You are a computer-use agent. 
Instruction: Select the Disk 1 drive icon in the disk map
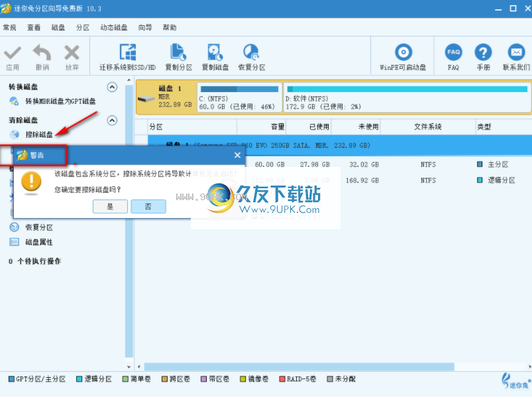coord(146,99)
